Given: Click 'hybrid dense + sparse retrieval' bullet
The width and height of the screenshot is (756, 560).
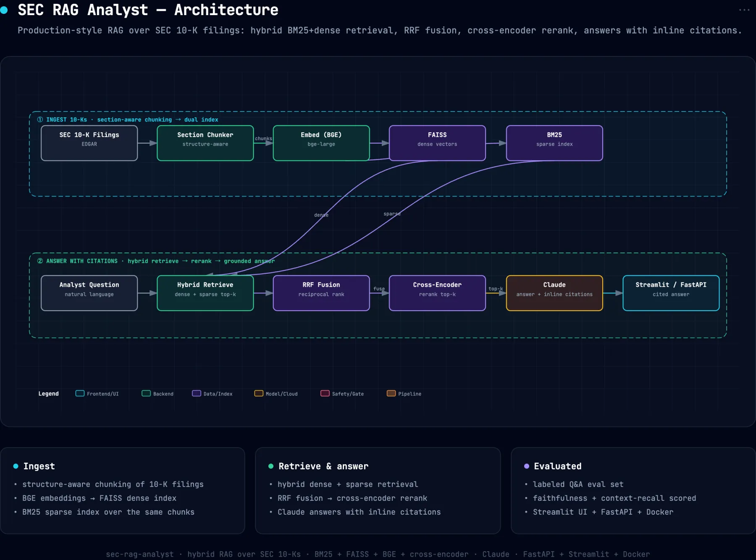Looking at the screenshot, I should click(x=348, y=484).
